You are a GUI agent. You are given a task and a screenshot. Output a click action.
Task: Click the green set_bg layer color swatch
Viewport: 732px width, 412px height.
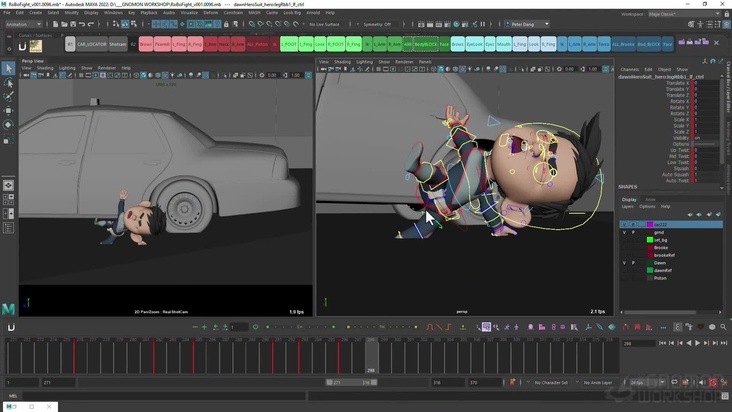[650, 240]
